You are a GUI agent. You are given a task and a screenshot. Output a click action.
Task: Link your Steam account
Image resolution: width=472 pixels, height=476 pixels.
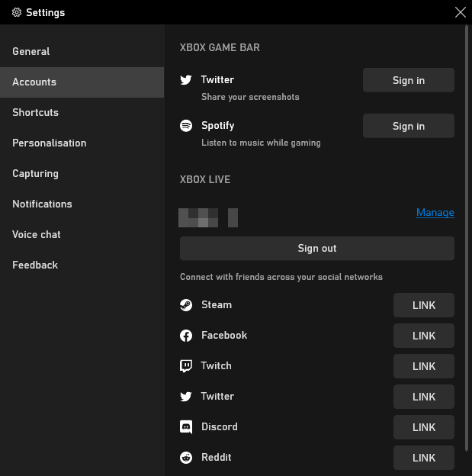(424, 305)
